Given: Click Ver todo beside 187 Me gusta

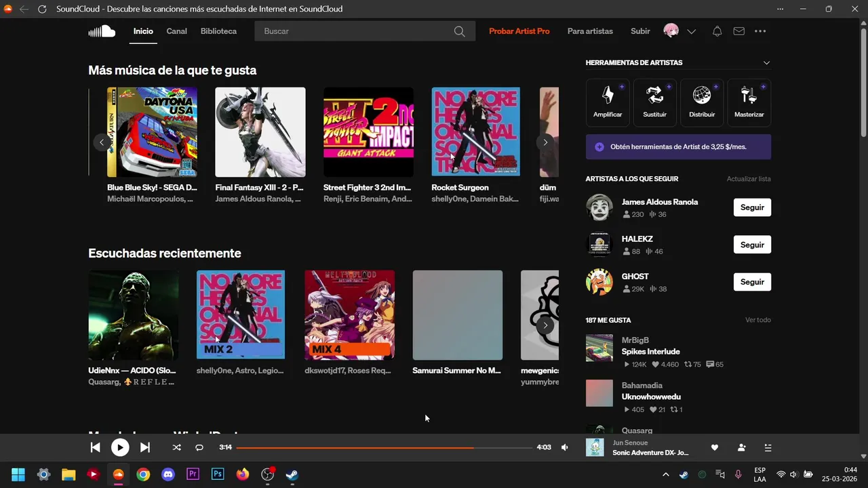Looking at the screenshot, I should pyautogui.click(x=757, y=320).
